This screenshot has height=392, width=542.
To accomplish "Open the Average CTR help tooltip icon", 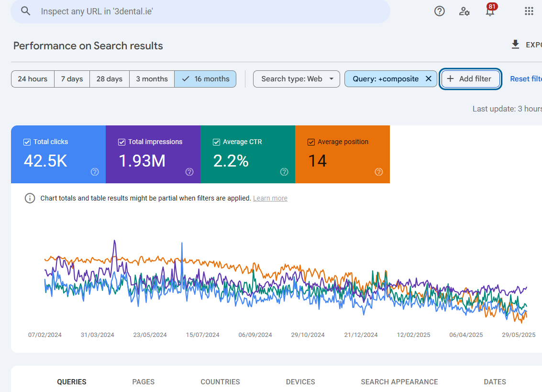I will click(x=284, y=172).
